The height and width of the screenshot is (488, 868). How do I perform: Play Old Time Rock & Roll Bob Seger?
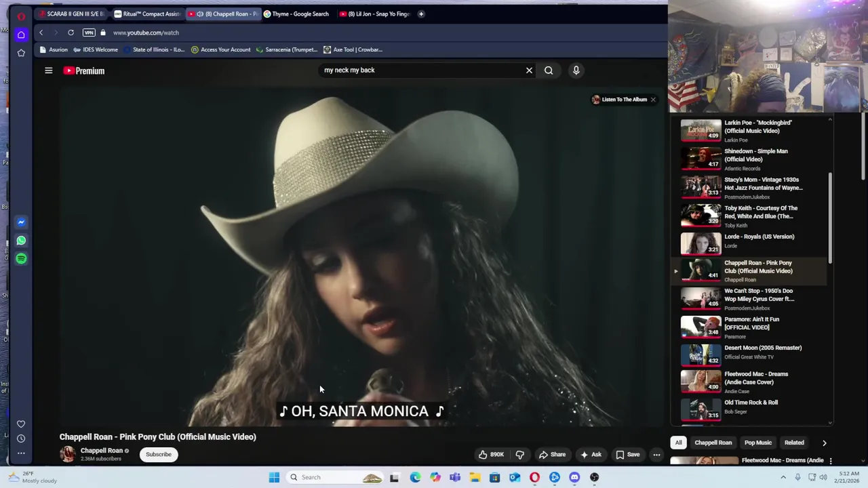point(749,409)
